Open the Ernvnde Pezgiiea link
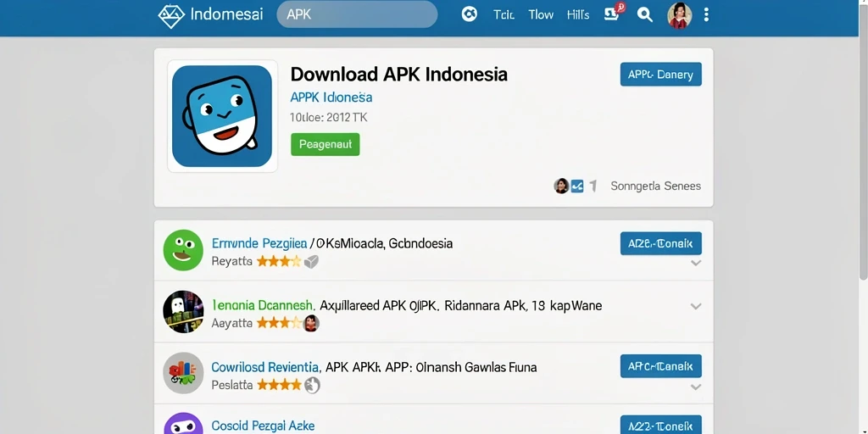The height and width of the screenshot is (434, 868). click(x=259, y=243)
